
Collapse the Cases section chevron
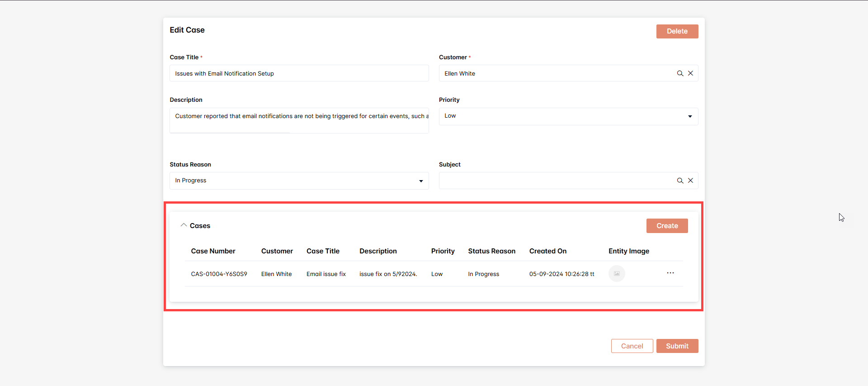184,225
